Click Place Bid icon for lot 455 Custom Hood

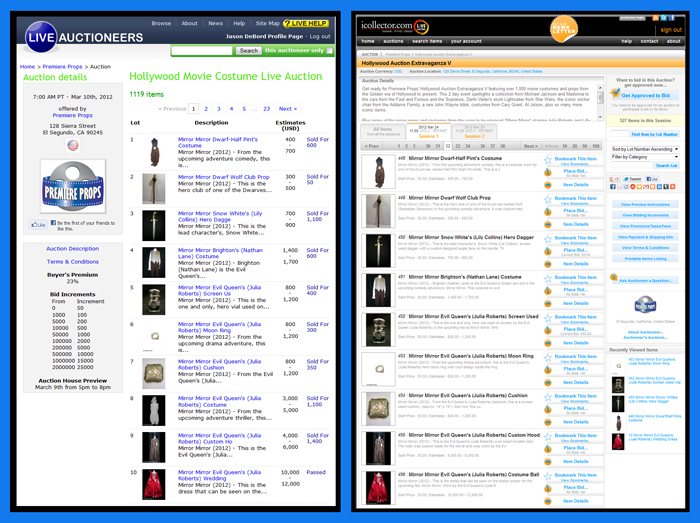tap(548, 449)
